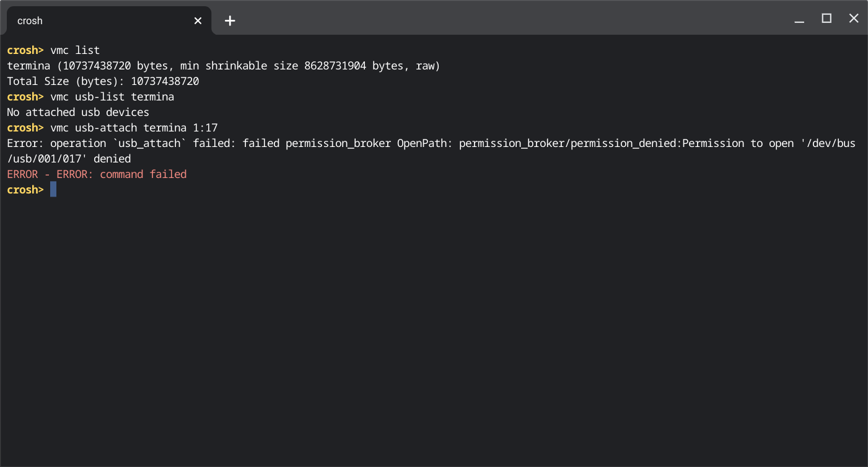This screenshot has height=467, width=868.
Task: Minimize the crosh window
Action: click(x=799, y=18)
